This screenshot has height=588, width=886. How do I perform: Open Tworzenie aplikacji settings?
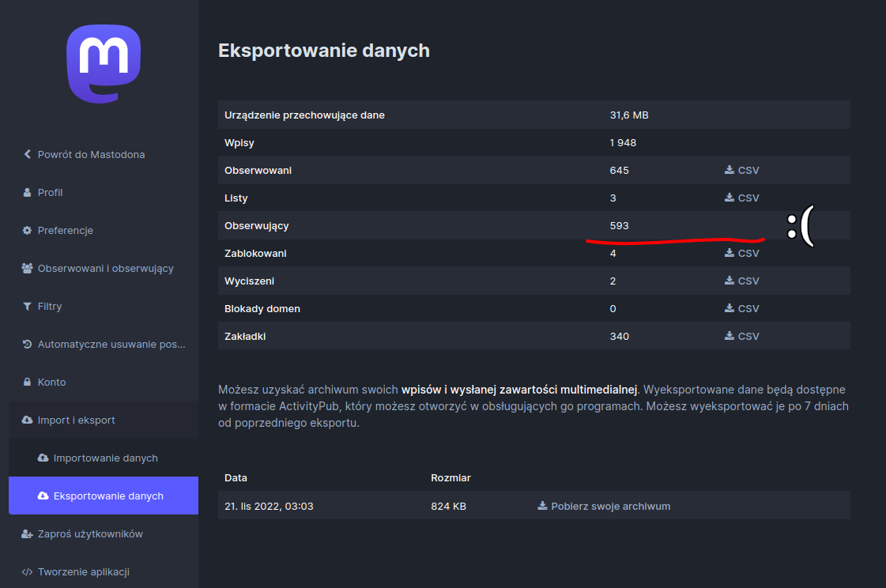click(x=83, y=572)
